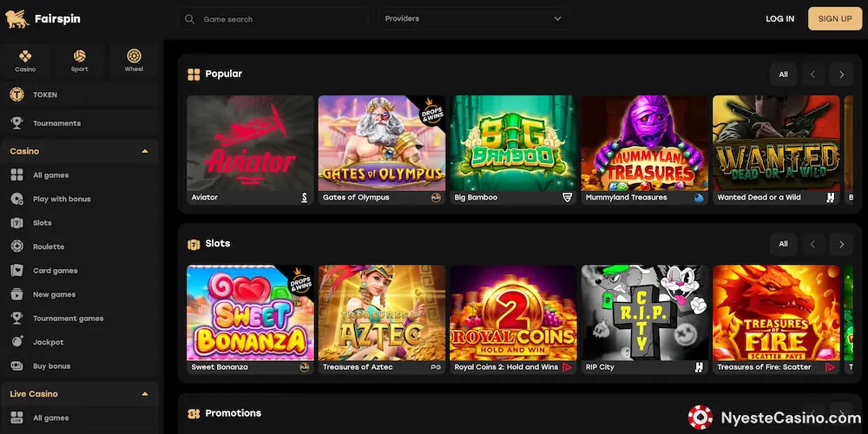Viewport: 868px width, 434px height.
Task: Click the Jackpot sidebar icon
Action: tap(17, 341)
